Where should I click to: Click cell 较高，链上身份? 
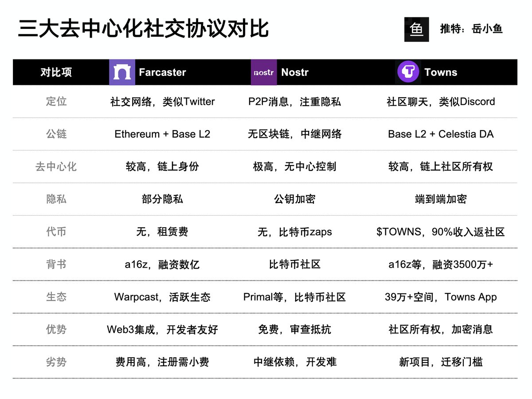[162, 166]
